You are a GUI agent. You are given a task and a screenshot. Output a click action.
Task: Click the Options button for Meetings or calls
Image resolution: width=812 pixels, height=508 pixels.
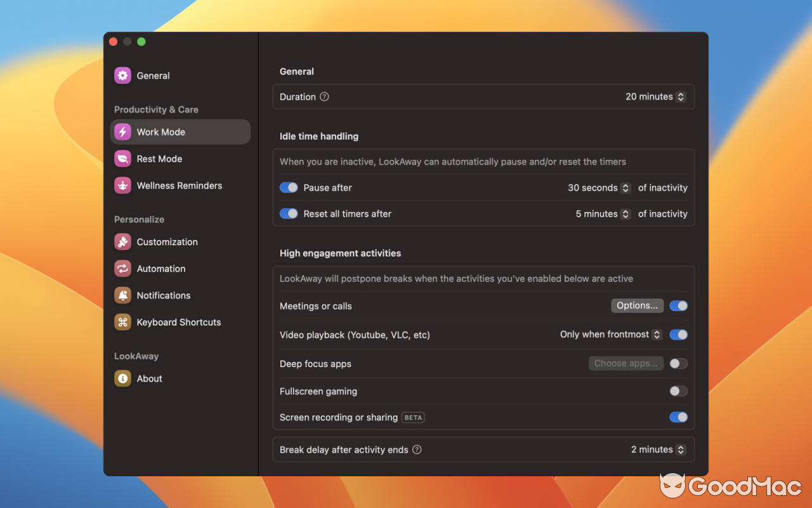coord(637,305)
